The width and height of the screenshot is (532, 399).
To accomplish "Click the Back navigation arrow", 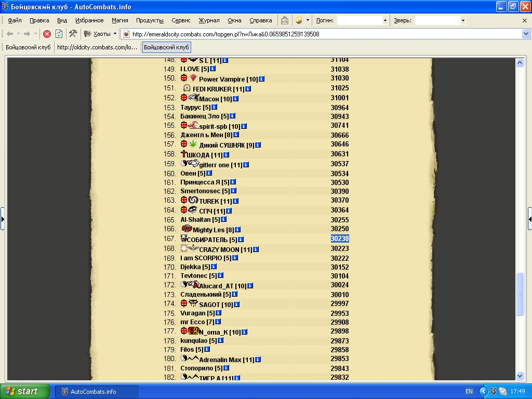I will 10,34.
